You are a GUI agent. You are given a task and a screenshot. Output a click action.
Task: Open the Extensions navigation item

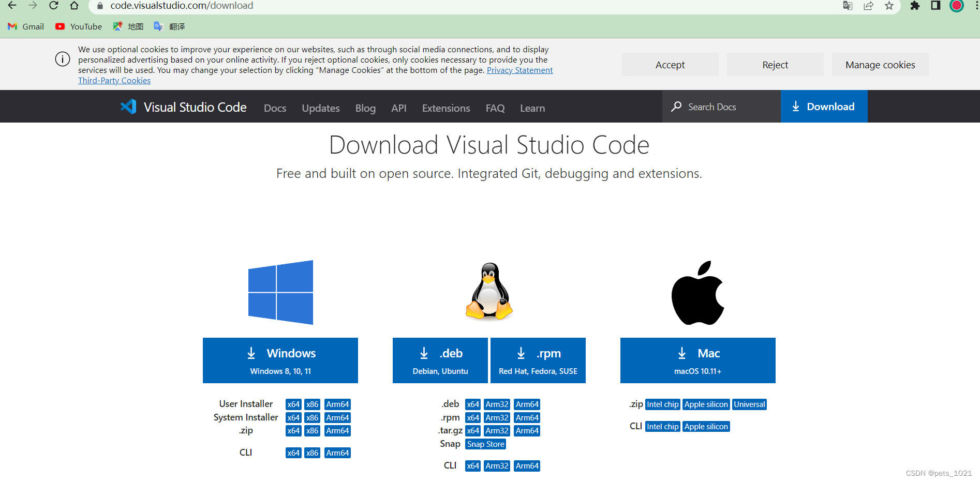click(x=446, y=108)
